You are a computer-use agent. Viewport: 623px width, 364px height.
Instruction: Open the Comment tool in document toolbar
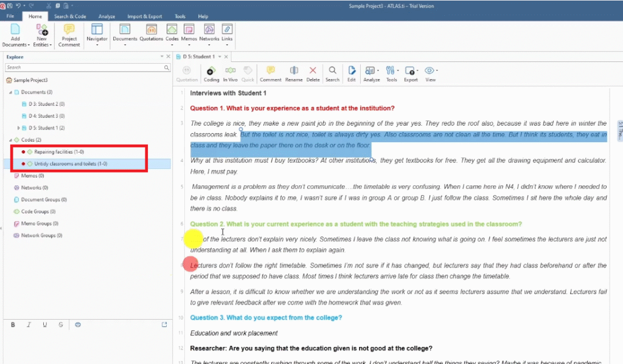coord(270,74)
